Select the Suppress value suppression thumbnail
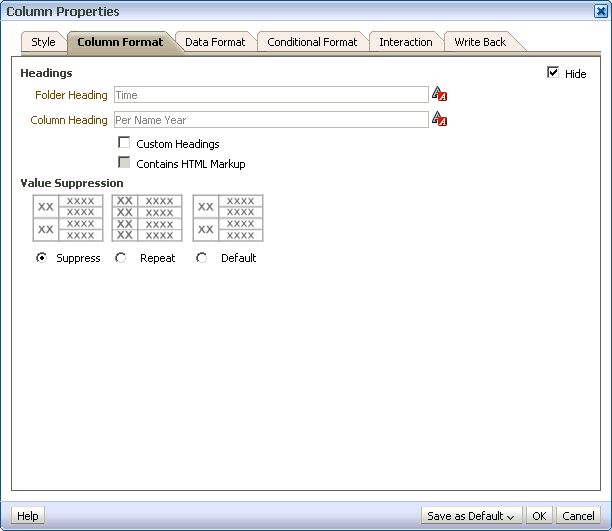The height and width of the screenshot is (531, 612). click(x=68, y=218)
